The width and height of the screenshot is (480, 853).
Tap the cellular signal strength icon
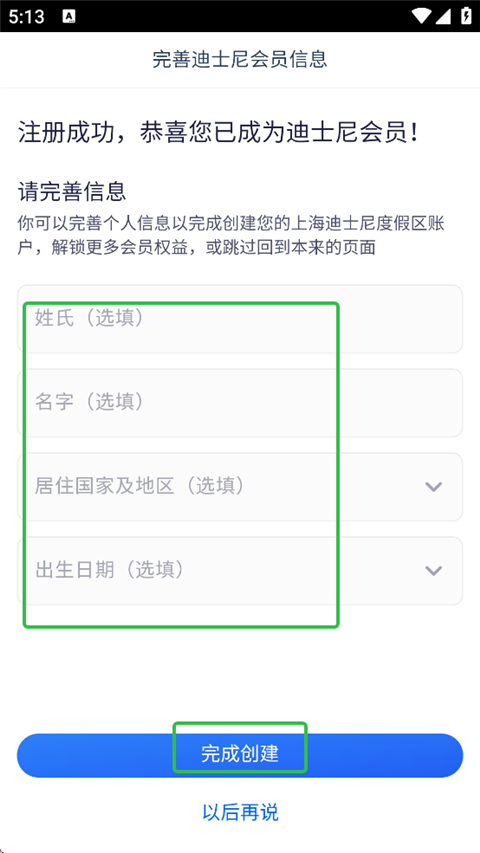point(442,16)
